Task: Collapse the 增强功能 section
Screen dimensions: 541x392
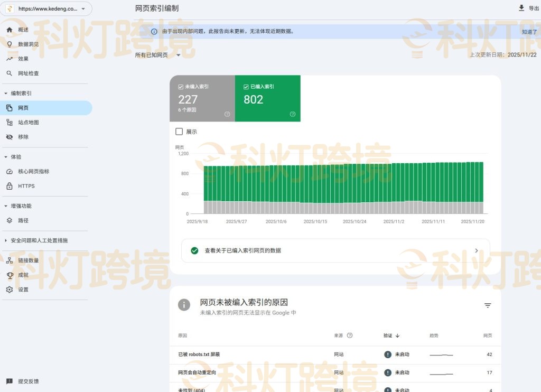Action: pyautogui.click(x=5, y=206)
